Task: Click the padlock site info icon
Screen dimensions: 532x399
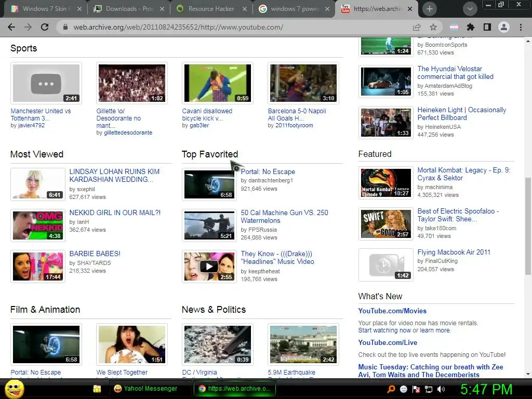Action: click(65, 27)
